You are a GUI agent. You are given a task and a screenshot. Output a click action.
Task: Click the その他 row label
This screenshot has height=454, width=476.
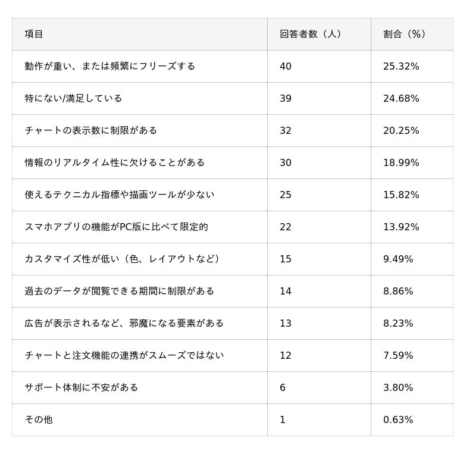click(39, 419)
